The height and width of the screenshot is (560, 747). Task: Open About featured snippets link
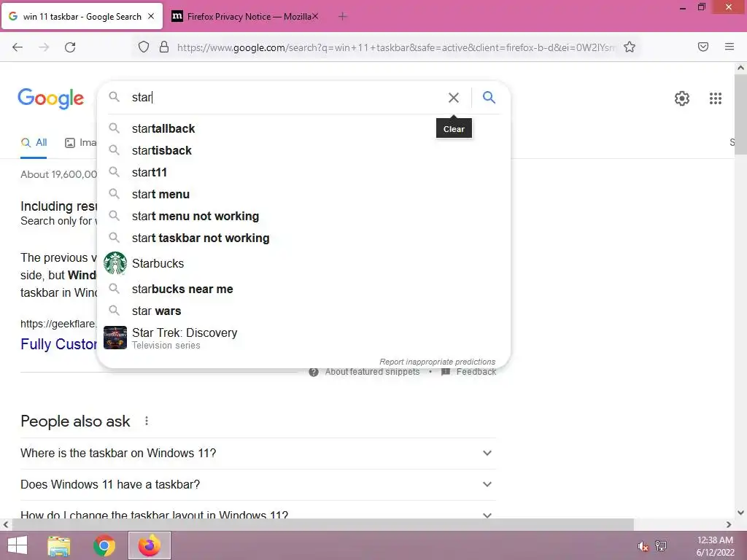tap(372, 372)
